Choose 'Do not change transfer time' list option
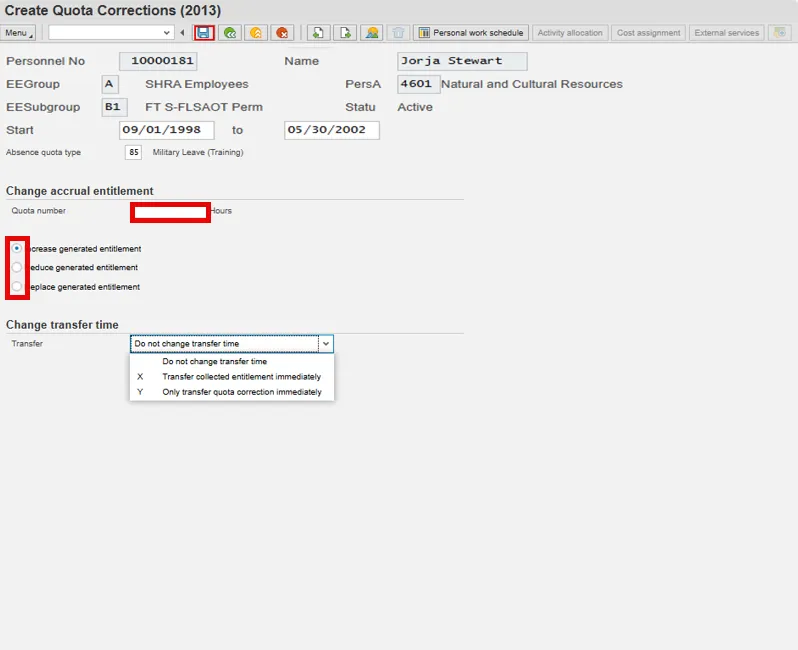798x650 pixels. (x=232, y=361)
